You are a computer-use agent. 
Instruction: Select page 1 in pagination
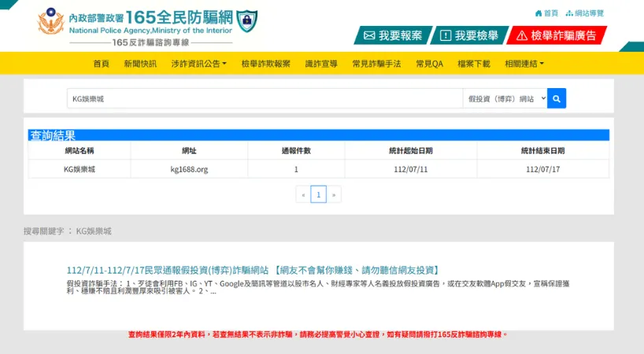(318, 194)
